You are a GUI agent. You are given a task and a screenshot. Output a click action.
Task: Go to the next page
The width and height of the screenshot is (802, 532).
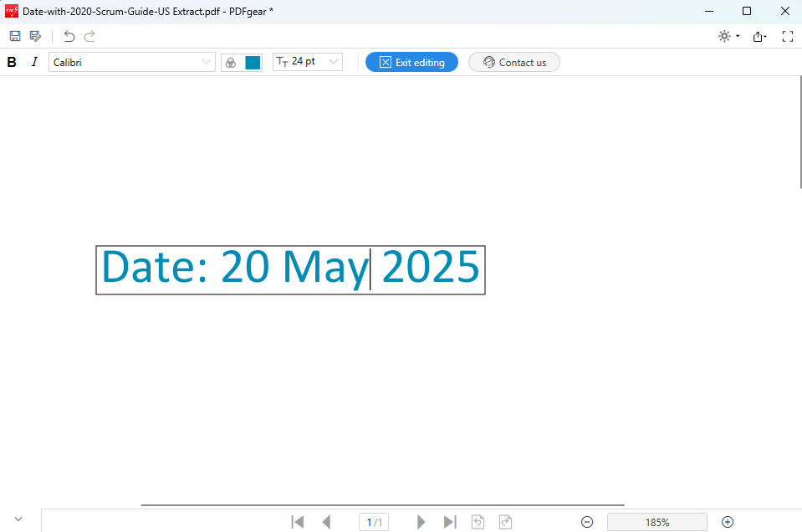(x=421, y=522)
